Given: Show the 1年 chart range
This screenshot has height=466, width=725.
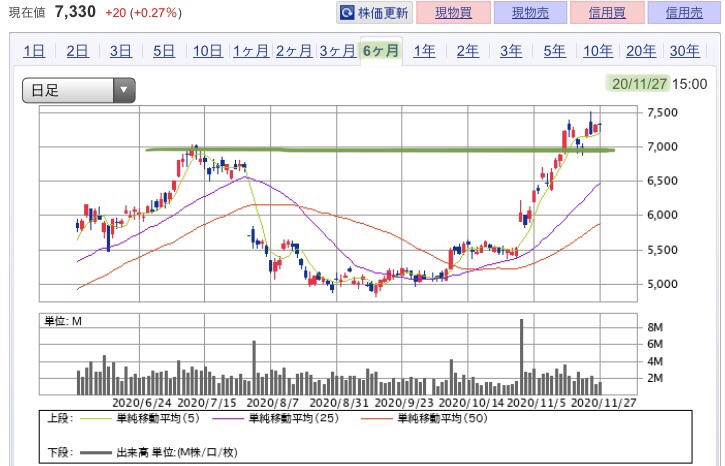Looking at the screenshot, I should (x=424, y=51).
